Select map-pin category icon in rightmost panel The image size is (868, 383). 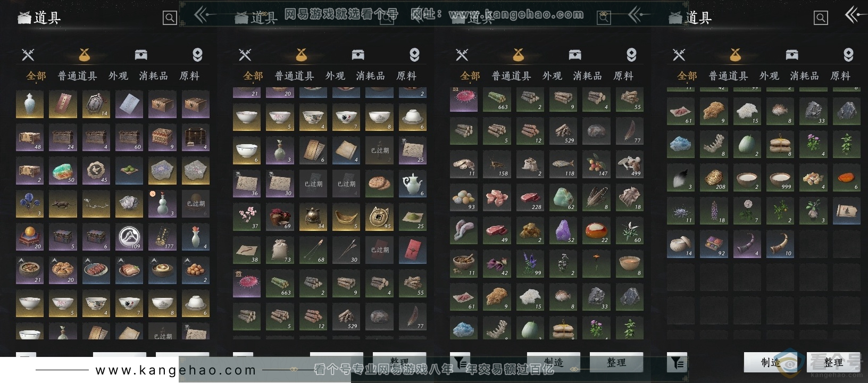point(848,54)
